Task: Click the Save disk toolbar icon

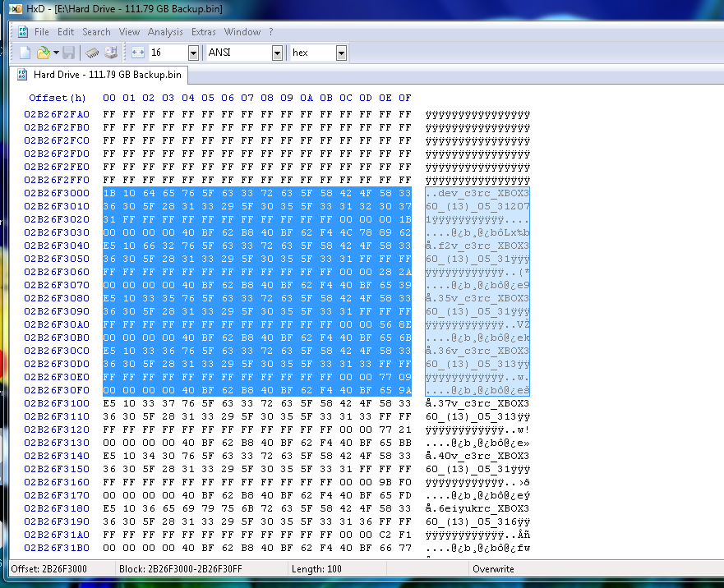Action: 68,53
